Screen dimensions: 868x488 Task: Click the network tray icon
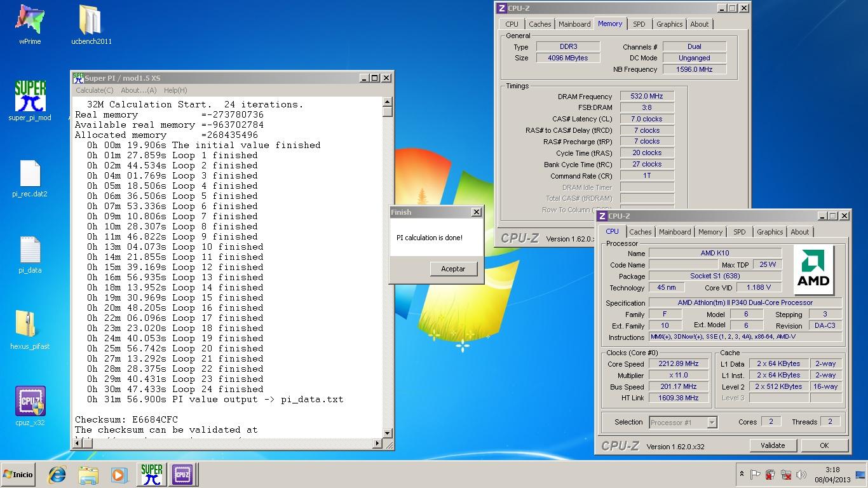click(x=785, y=475)
